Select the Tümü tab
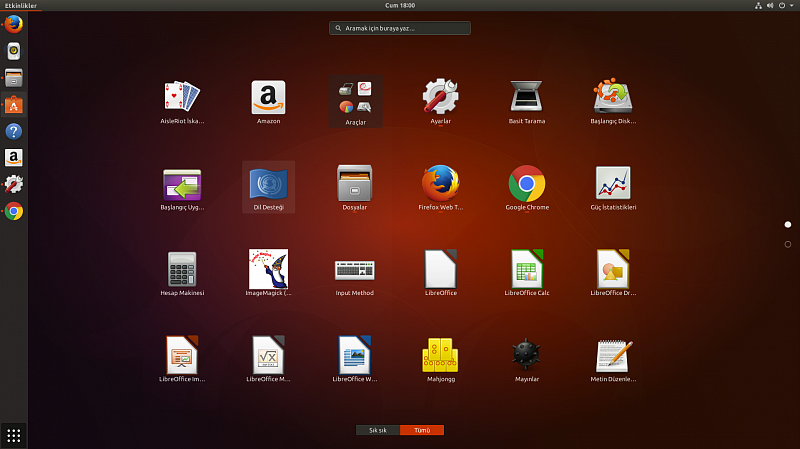 (x=422, y=430)
